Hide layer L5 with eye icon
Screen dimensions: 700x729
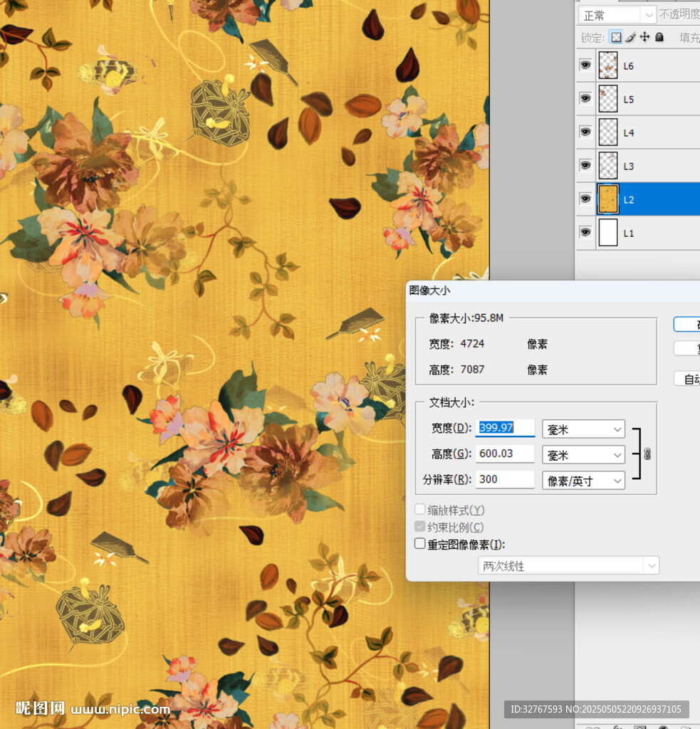point(585,98)
